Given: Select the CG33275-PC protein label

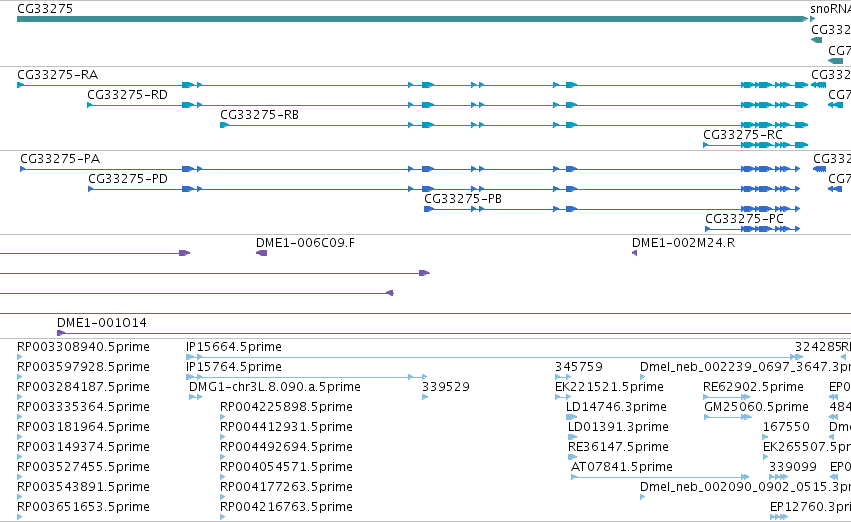Looking at the screenshot, I should [745, 219].
